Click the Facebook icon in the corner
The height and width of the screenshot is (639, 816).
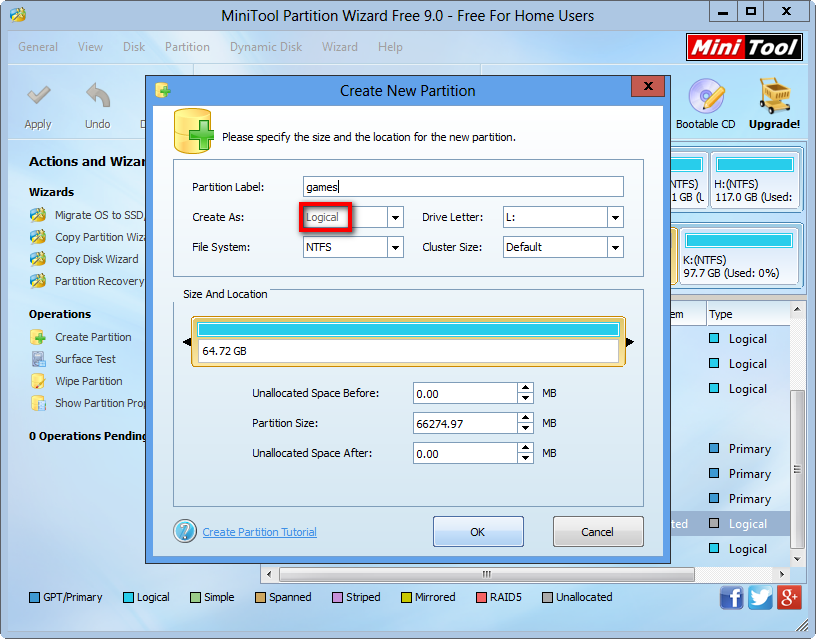tap(731, 597)
